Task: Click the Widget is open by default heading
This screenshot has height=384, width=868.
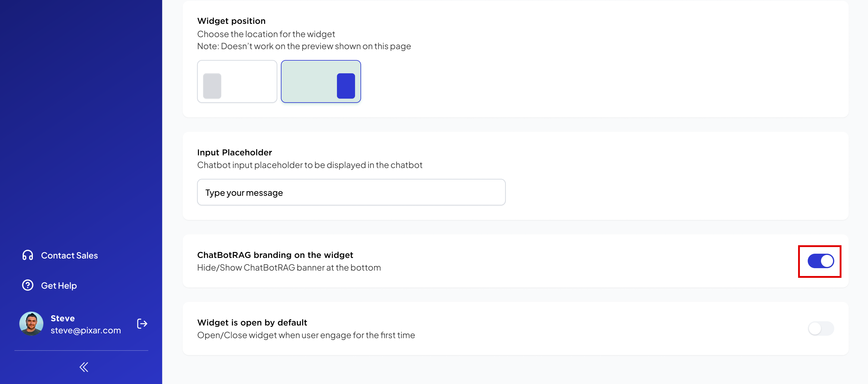Action: [252, 323]
